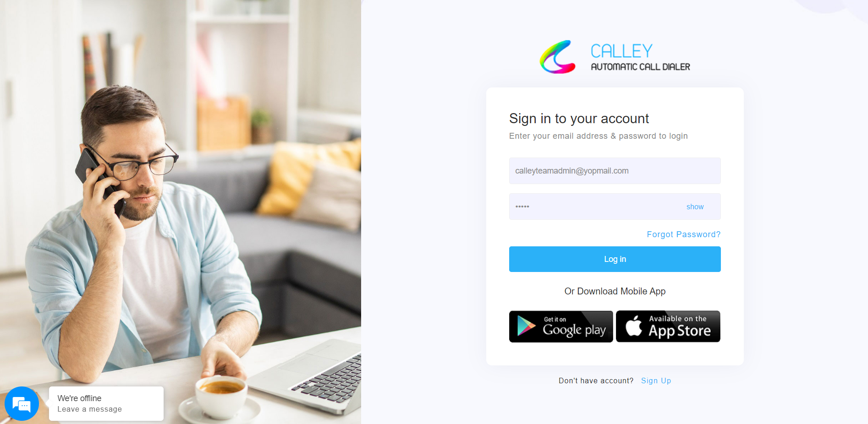
Task: Open the Available on the App Store badge
Action: (668, 326)
